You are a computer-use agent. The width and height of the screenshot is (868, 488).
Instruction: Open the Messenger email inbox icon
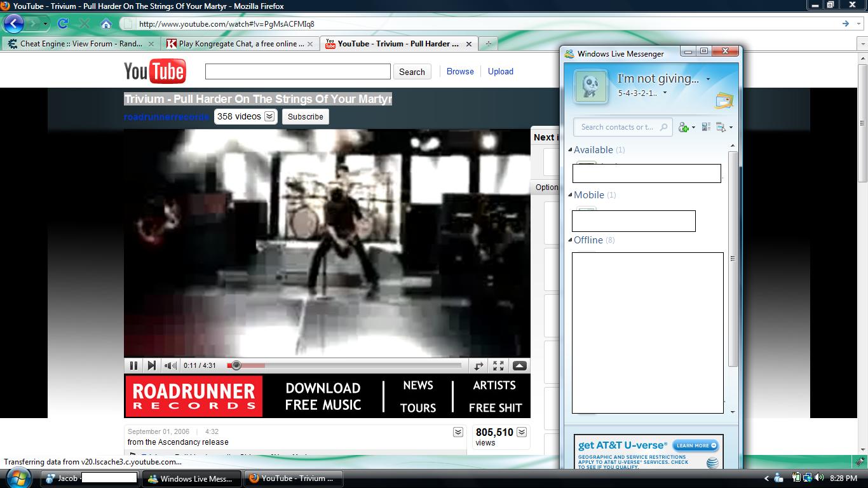click(724, 100)
